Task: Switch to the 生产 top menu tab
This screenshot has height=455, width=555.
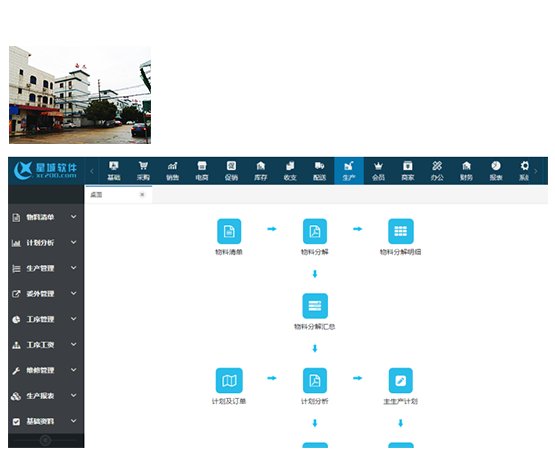Action: tap(349, 171)
